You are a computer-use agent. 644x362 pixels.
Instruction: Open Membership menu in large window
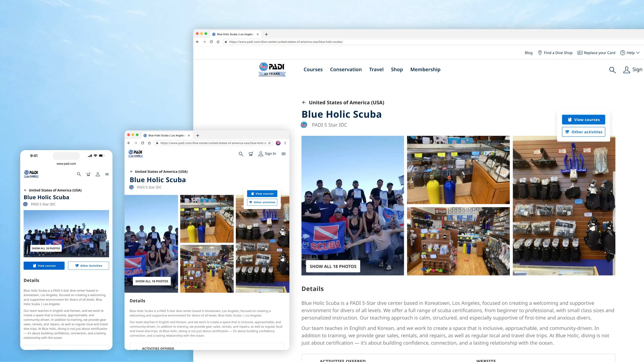pos(425,69)
